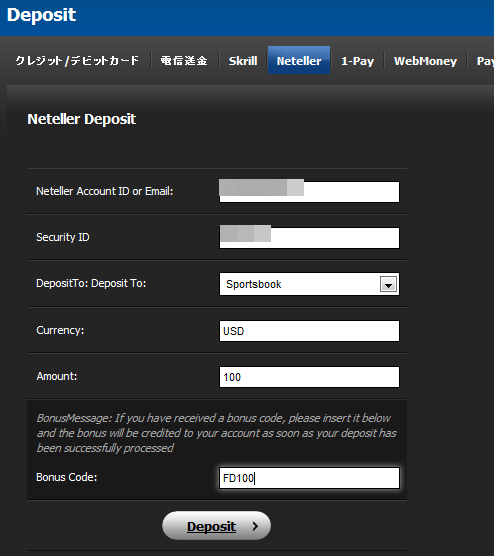
Task: Click the 'Bonus Code:' label
Action: coord(66,477)
